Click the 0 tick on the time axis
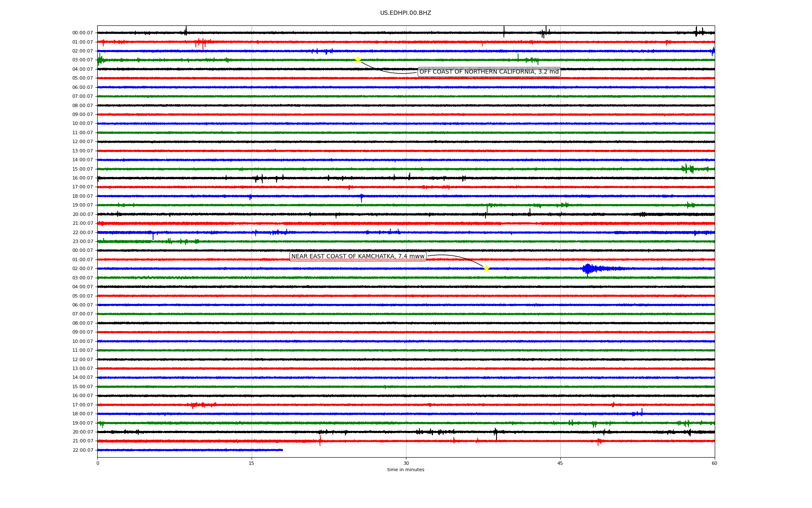 (98, 463)
